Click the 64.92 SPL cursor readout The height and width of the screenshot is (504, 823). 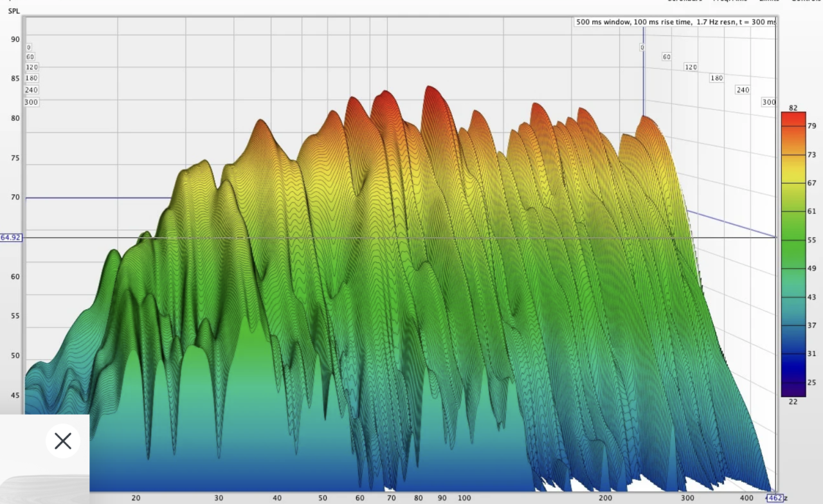(11, 237)
